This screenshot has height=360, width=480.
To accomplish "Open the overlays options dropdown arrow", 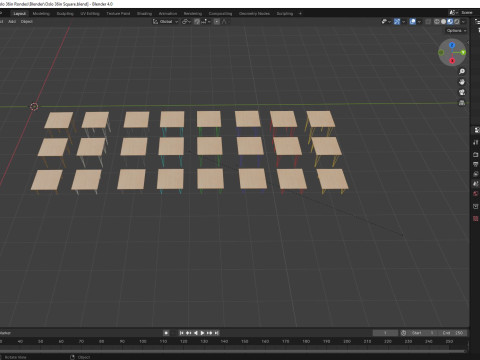I will pos(419,22).
